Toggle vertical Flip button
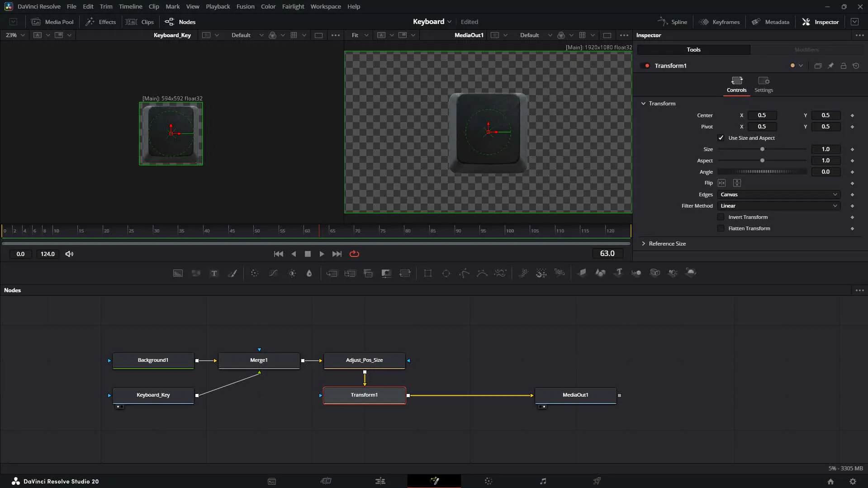Image resolution: width=868 pixels, height=488 pixels. [737, 183]
